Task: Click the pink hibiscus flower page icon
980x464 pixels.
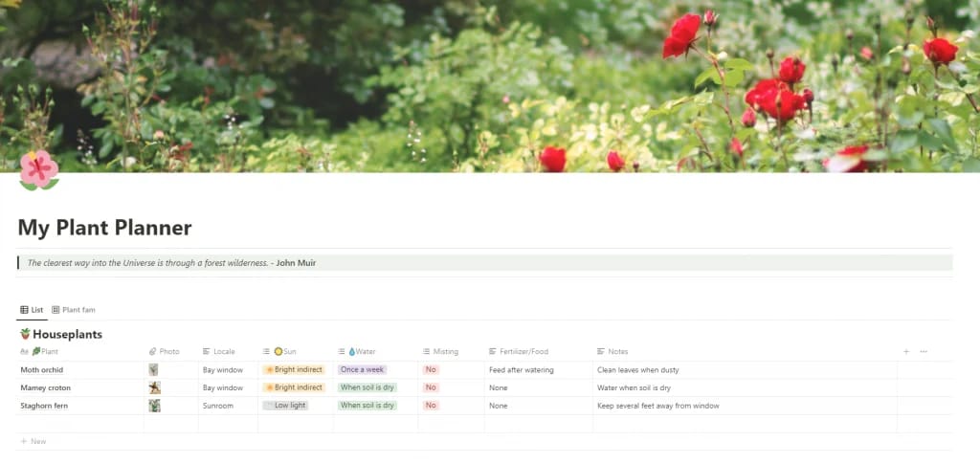Action: (x=39, y=170)
